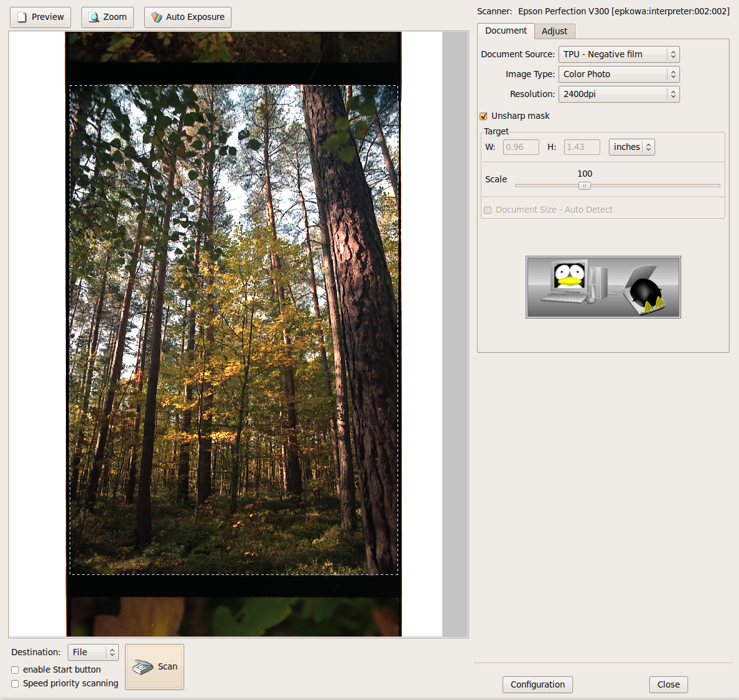Click the Scale slider handle
Viewport: 739px width, 700px height.
(584, 185)
